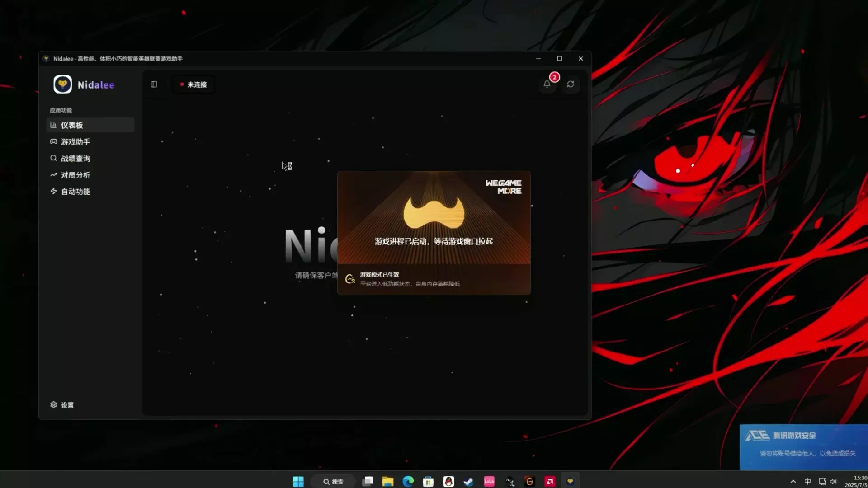The height and width of the screenshot is (488, 868).
Task: Click the Nidalee logo icon
Action: coord(62,84)
